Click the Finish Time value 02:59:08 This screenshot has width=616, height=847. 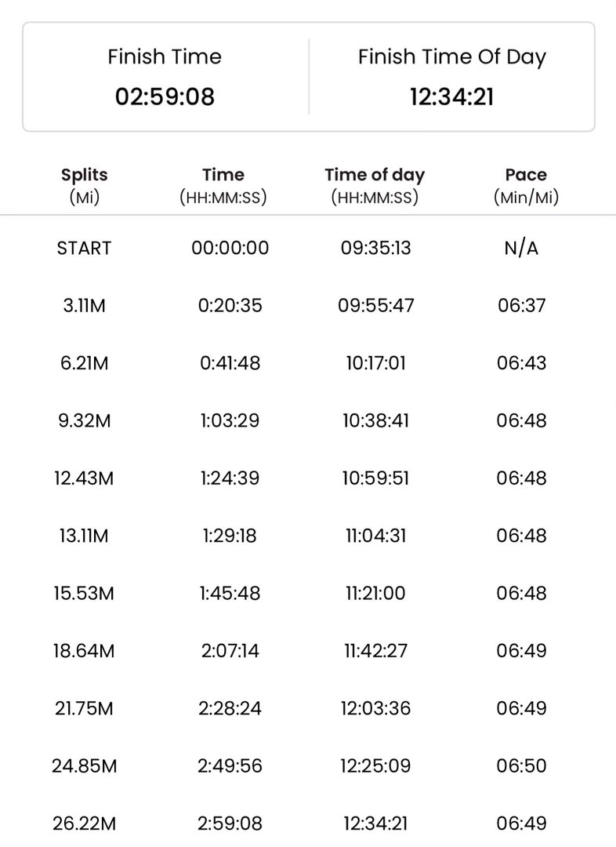point(165,96)
